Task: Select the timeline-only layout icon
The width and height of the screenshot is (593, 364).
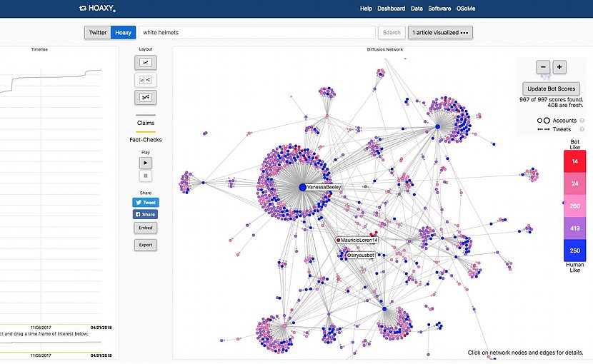Action: tap(146, 62)
